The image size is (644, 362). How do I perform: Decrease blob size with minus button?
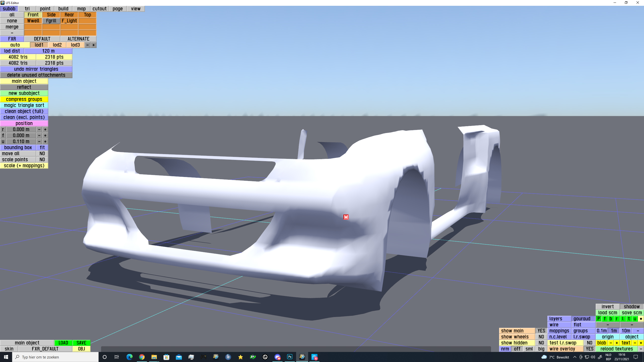tap(611, 343)
